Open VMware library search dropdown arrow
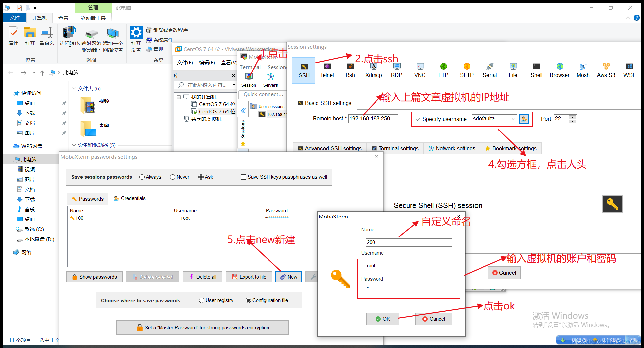Viewport: 644px width, 348px height. click(234, 85)
